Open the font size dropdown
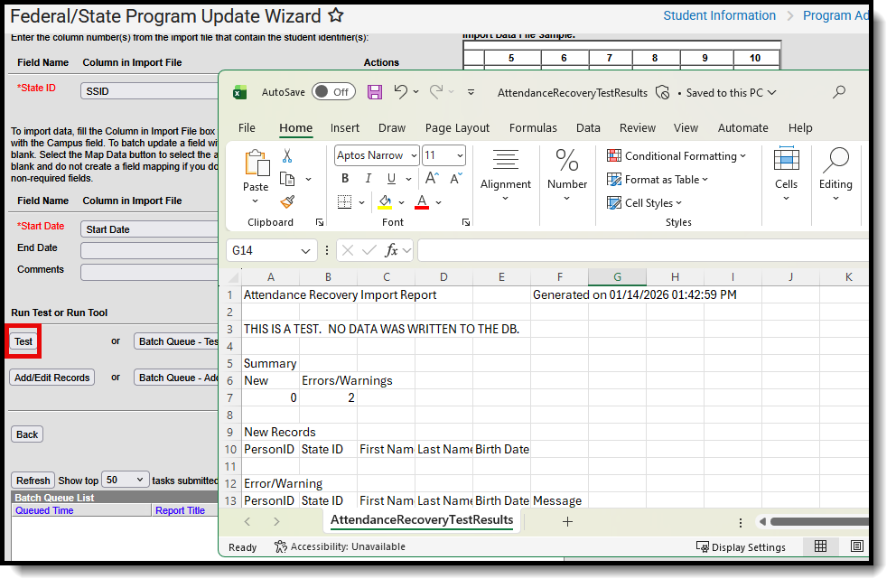 pos(461,154)
